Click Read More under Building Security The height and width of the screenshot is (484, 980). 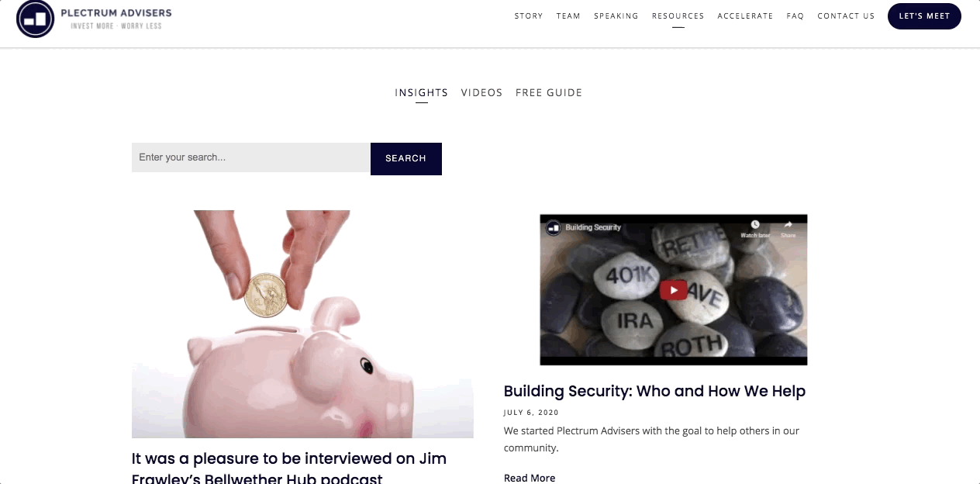[x=530, y=478]
